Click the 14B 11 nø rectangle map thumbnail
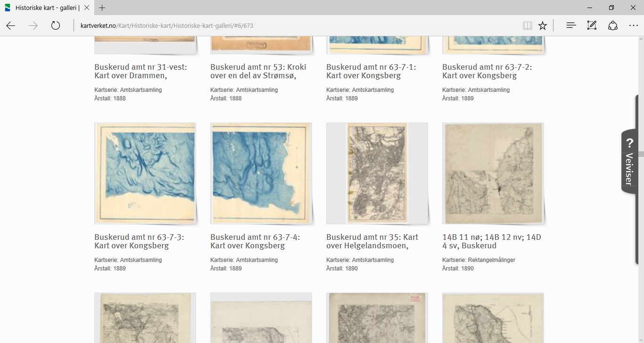 [493, 173]
